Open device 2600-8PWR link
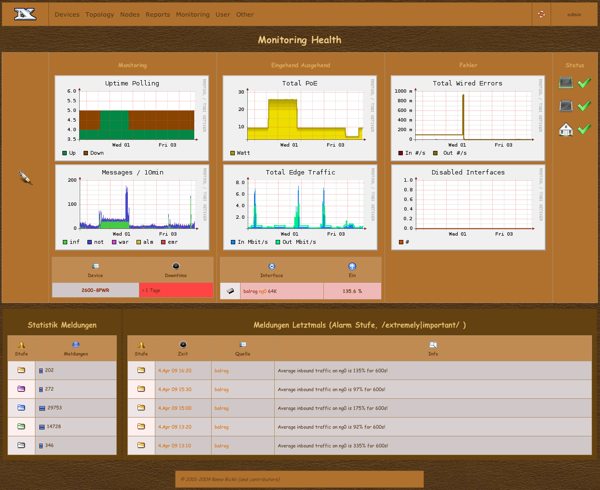 (x=95, y=290)
